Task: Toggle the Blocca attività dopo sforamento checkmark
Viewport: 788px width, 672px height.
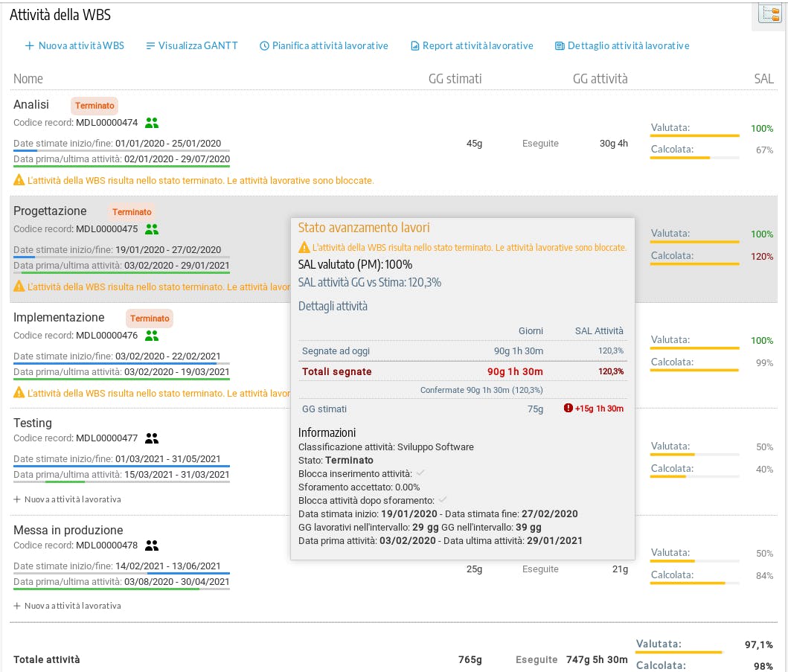Action: (x=443, y=500)
